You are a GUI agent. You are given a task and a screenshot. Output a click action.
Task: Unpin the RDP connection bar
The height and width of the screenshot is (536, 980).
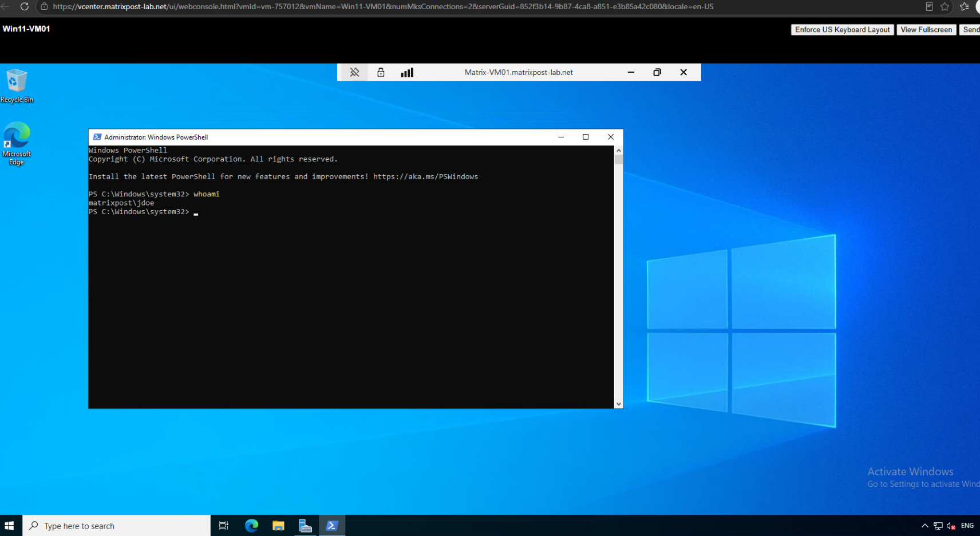tap(355, 72)
